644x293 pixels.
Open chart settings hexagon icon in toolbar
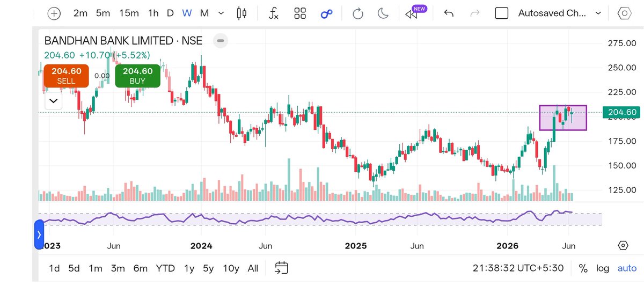624,13
